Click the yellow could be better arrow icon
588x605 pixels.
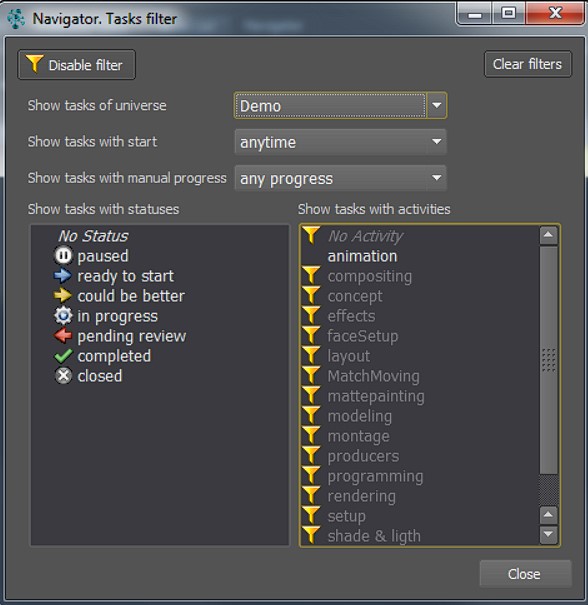click(63, 296)
